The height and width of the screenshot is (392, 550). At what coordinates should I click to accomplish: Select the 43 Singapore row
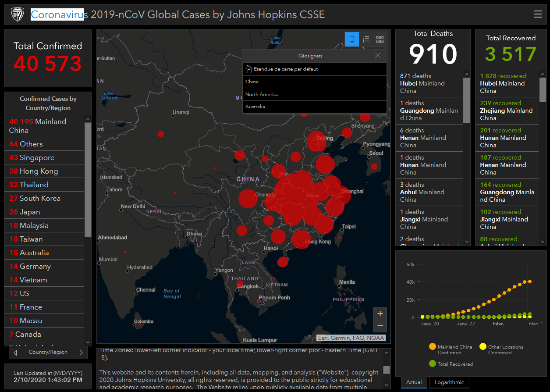[44, 157]
